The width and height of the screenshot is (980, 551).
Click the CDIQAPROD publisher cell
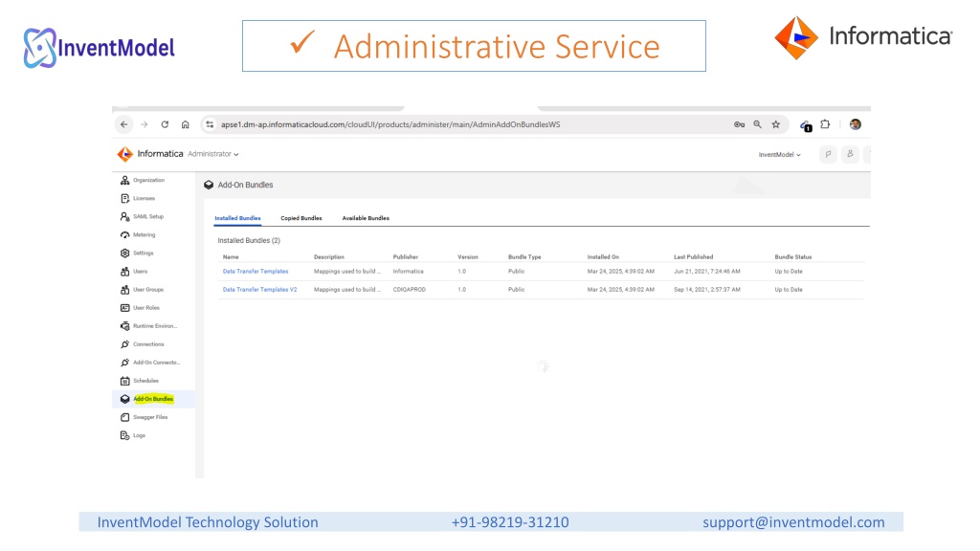[410, 289]
